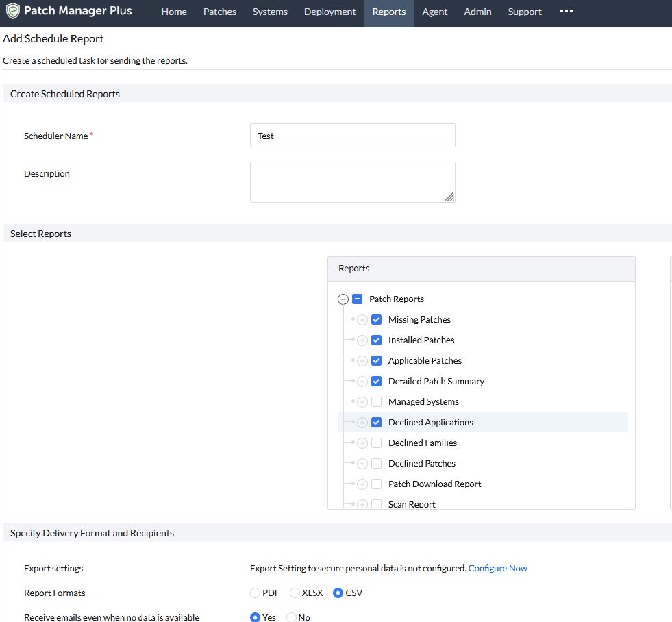Select the Managed Systems tree label

click(x=423, y=402)
